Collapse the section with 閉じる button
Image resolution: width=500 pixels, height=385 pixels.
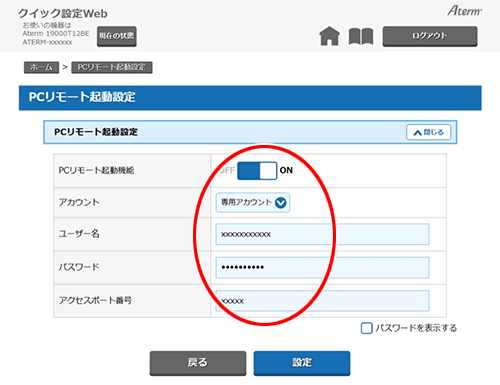coord(429,132)
